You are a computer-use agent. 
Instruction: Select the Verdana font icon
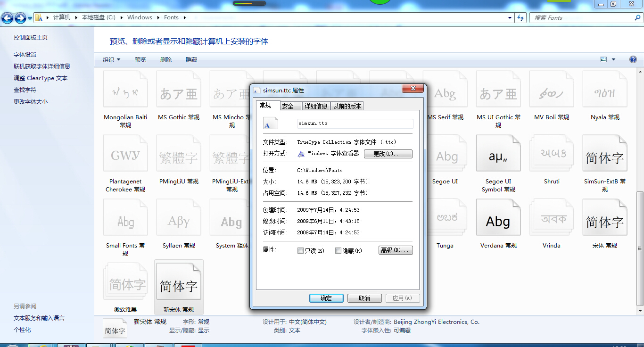coord(498,217)
